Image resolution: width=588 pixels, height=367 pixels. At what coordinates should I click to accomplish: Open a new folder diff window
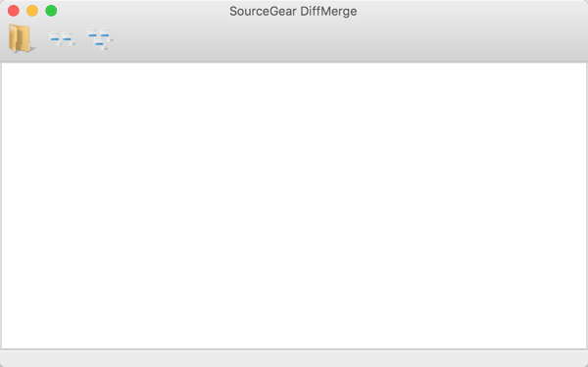(x=22, y=38)
